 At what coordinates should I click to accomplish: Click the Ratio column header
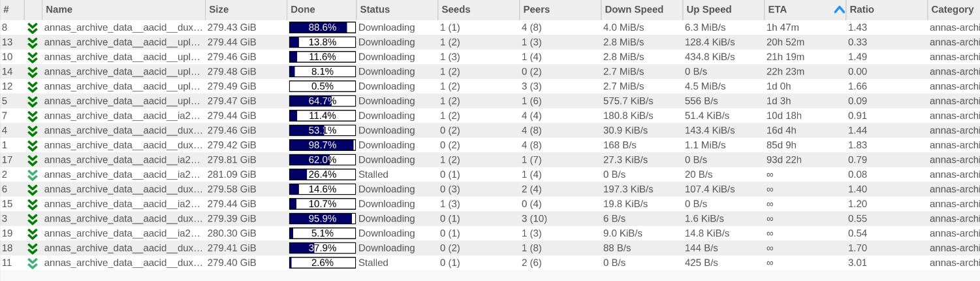tap(862, 10)
